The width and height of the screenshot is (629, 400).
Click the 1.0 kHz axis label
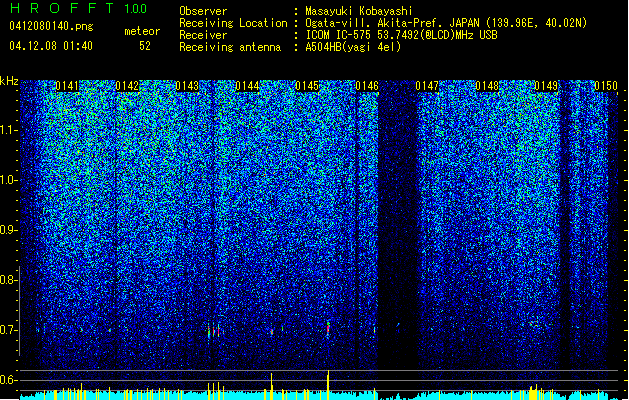pos(9,180)
